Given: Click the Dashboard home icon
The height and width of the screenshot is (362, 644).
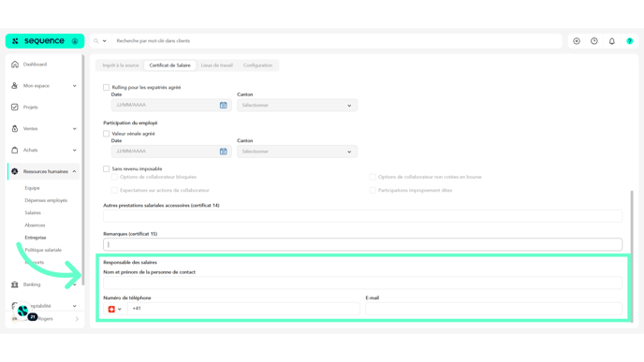Looking at the screenshot, I should [15, 65].
